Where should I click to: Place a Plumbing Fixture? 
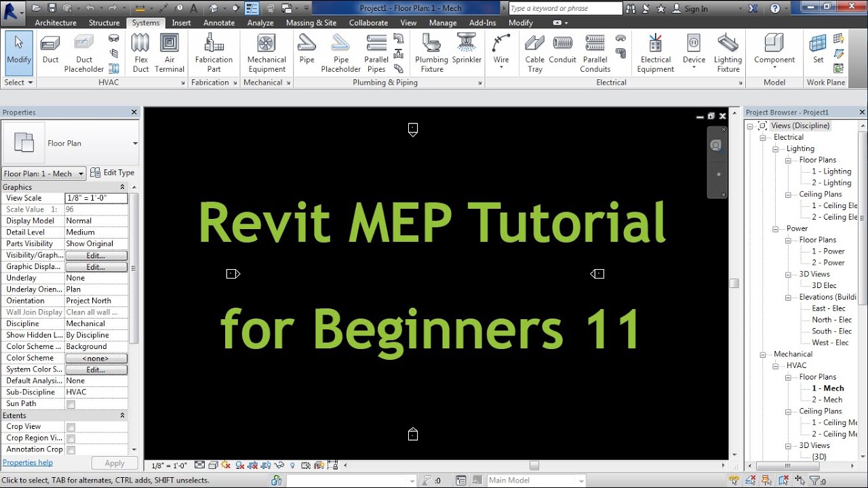pyautogui.click(x=431, y=53)
